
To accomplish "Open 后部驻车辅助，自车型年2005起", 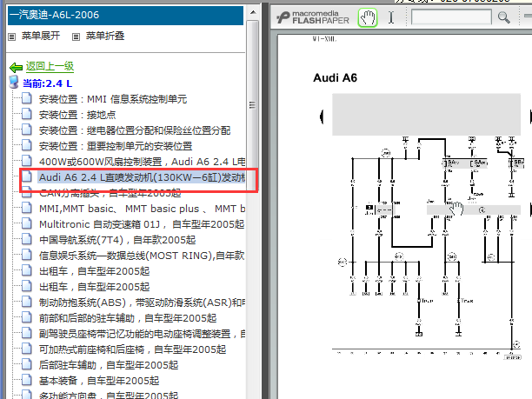I will coord(109,365).
